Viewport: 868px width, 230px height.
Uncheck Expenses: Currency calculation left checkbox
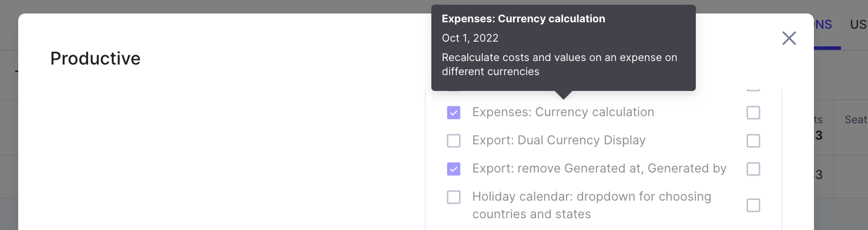point(454,113)
